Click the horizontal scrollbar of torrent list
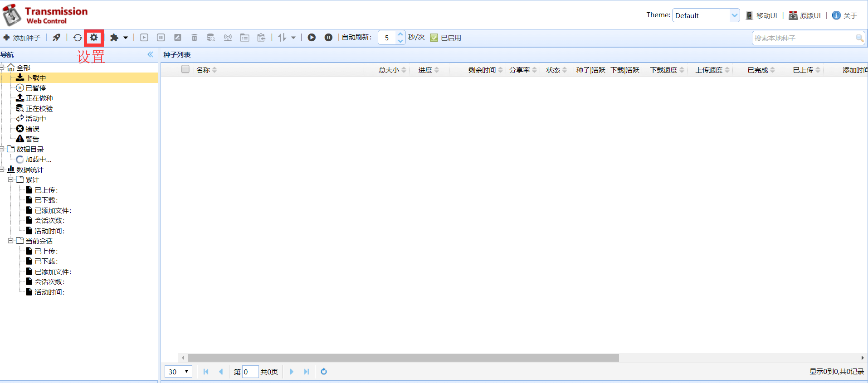The image size is (868, 383). [403, 358]
